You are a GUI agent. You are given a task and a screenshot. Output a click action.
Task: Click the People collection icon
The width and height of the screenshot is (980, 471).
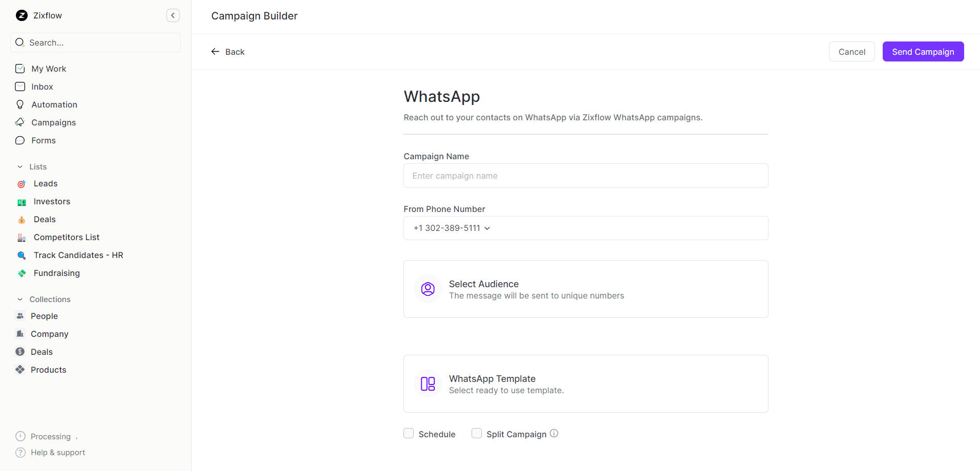click(x=19, y=316)
